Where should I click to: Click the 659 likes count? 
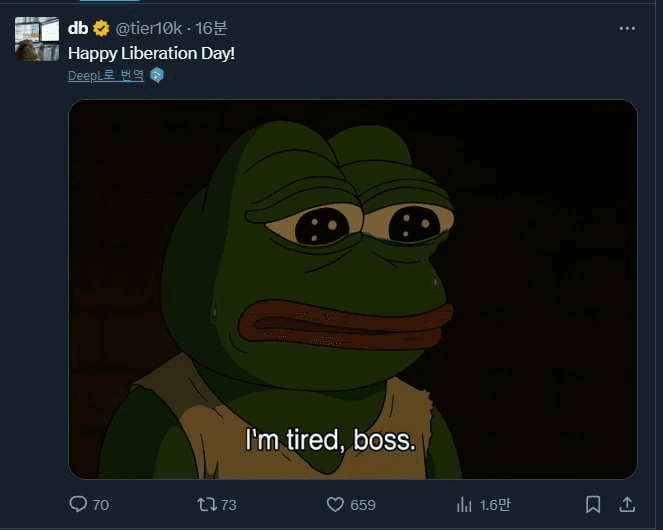[363, 505]
